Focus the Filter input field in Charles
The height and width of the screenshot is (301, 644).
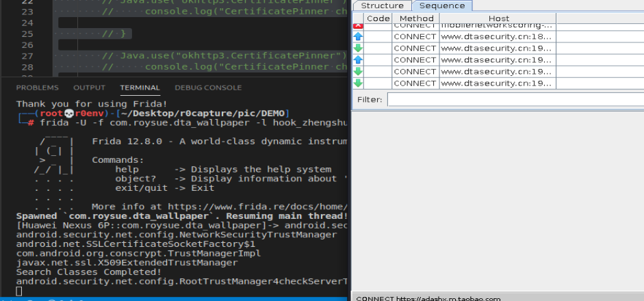click(515, 99)
